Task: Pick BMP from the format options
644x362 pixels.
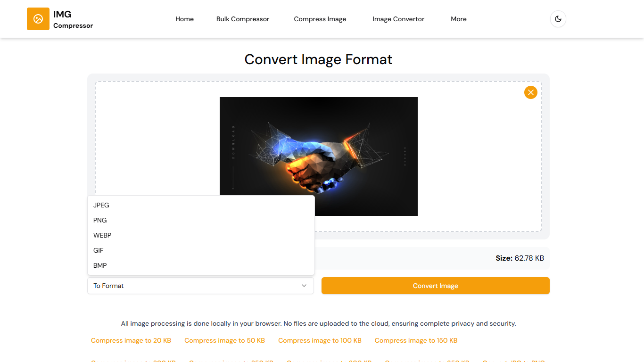Action: click(100, 265)
